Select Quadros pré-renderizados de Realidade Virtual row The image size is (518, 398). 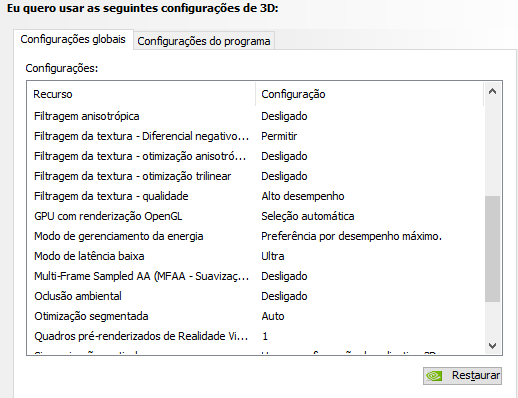(256, 336)
